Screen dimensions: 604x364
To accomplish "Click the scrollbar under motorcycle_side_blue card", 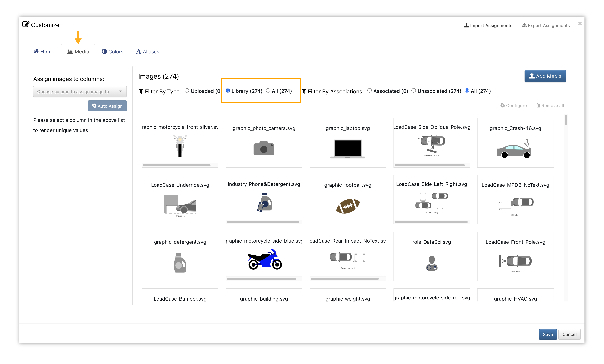I will pyautogui.click(x=261, y=279).
